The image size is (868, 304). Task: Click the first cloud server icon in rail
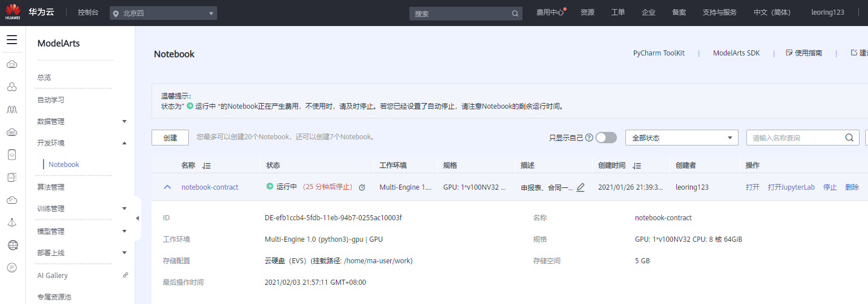(x=12, y=64)
